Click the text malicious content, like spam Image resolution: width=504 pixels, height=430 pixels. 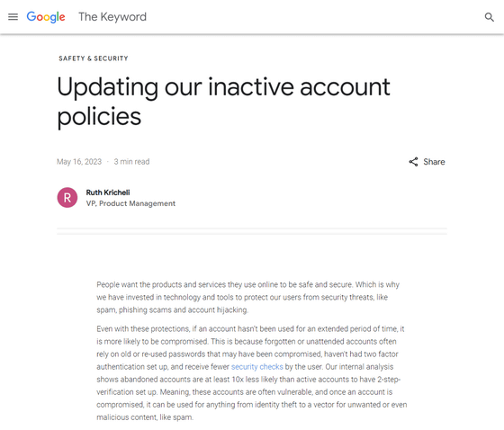click(145, 417)
